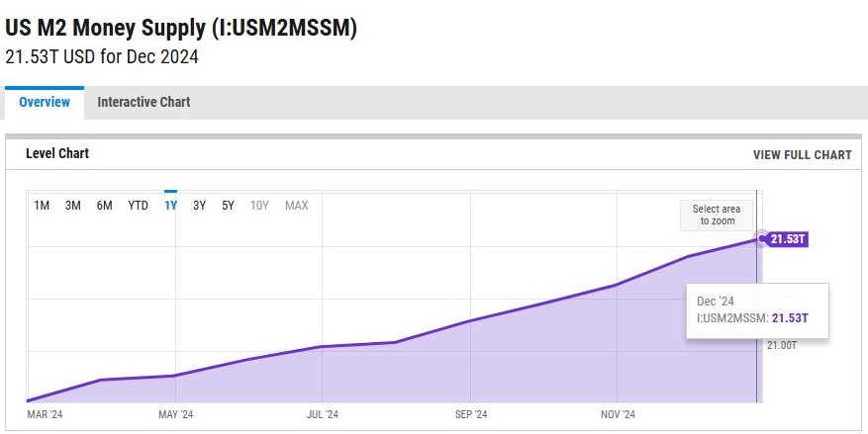Click the VIEW FULL CHART link
868x434 pixels.
click(802, 155)
